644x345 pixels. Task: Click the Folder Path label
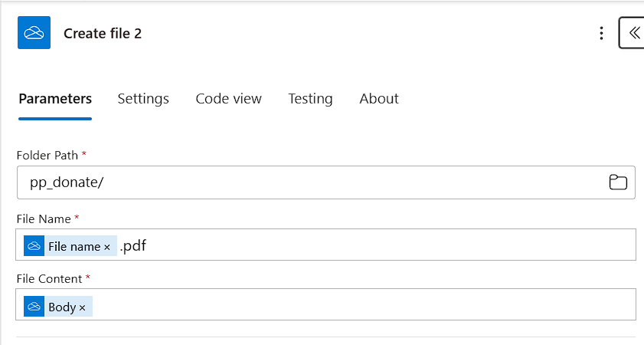[47, 155]
